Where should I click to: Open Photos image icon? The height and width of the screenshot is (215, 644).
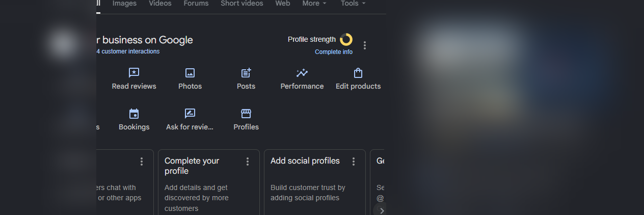pos(190,73)
